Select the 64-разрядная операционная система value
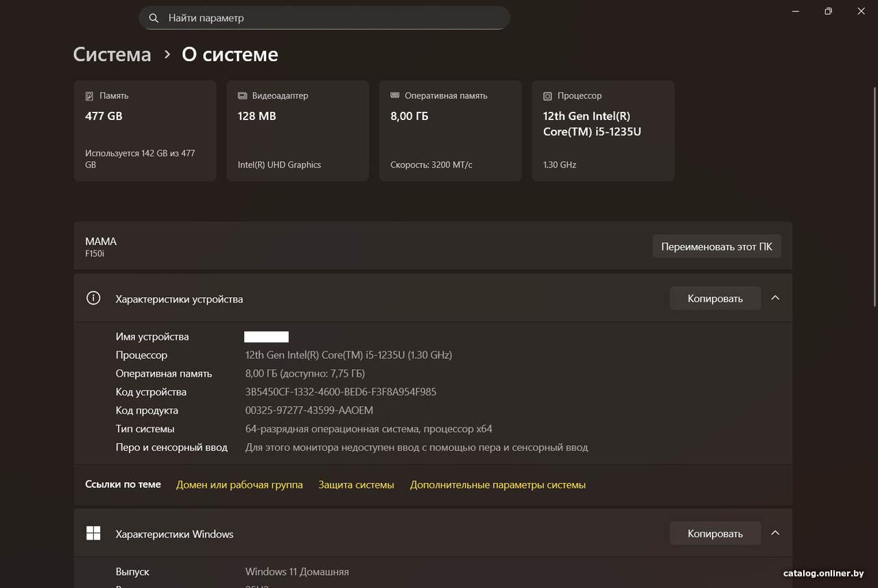878x588 pixels. click(369, 429)
